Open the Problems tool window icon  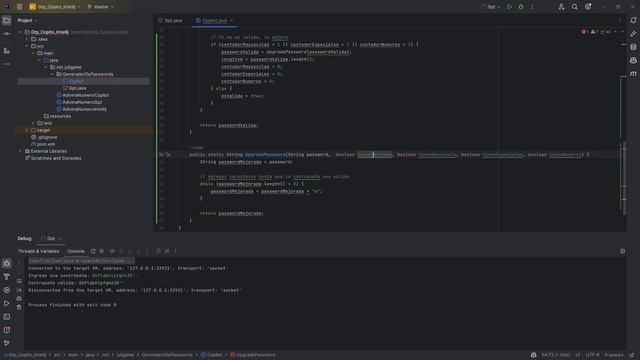(7, 330)
